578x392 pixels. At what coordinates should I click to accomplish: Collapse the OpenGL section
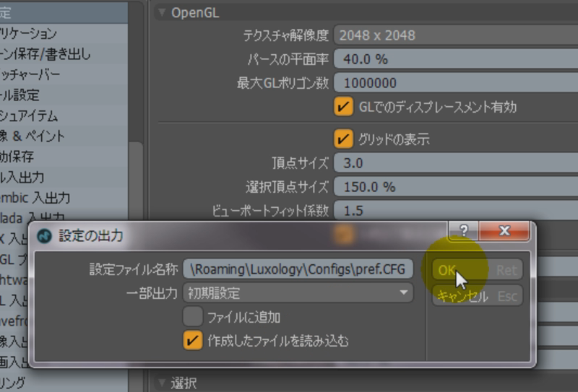162,13
